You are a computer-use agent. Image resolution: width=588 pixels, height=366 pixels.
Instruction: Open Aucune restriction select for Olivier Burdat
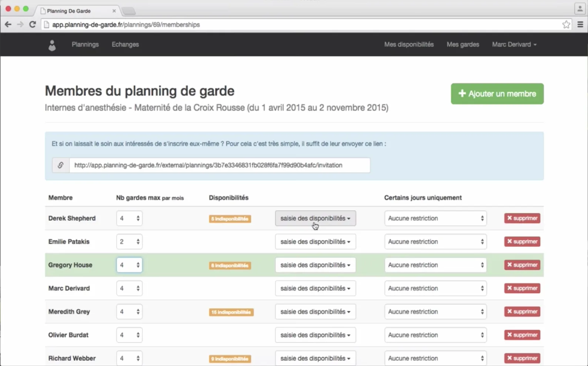coord(435,335)
